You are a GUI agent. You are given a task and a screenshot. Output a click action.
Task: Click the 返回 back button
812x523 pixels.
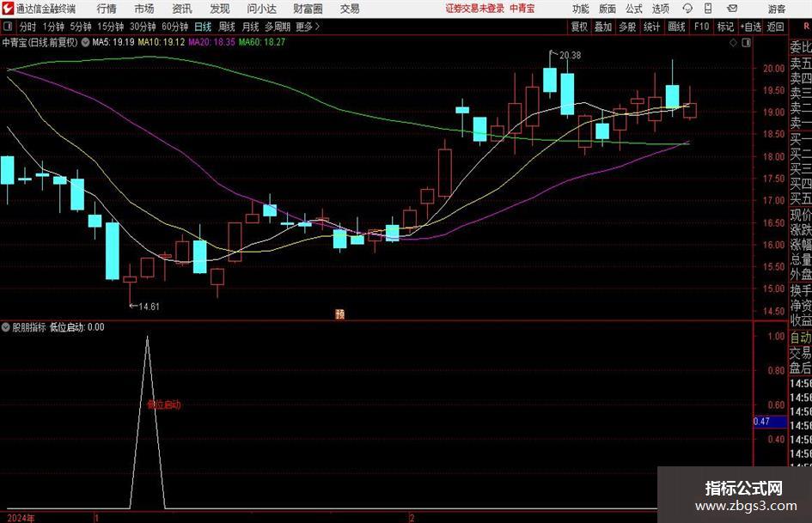(775, 27)
